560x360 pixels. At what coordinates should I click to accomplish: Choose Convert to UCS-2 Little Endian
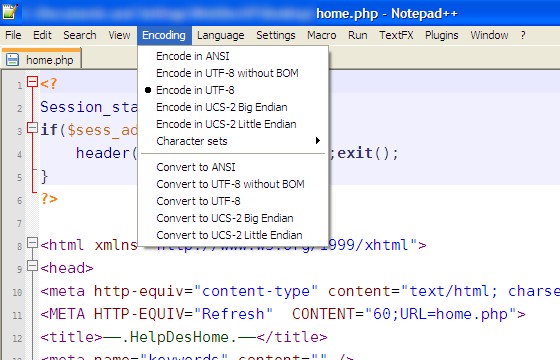click(x=233, y=235)
